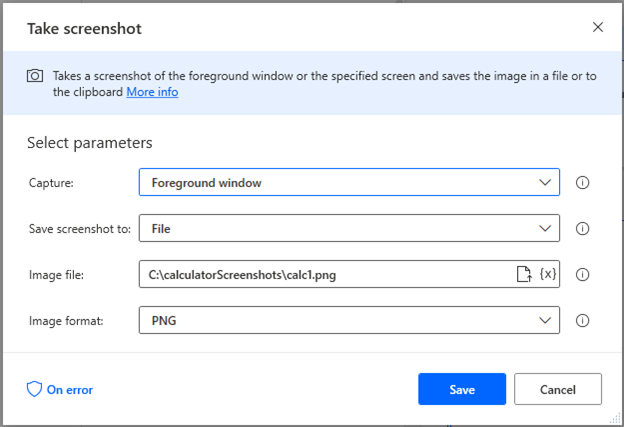
Task: Open the Image format PNG dropdown
Action: (x=349, y=320)
